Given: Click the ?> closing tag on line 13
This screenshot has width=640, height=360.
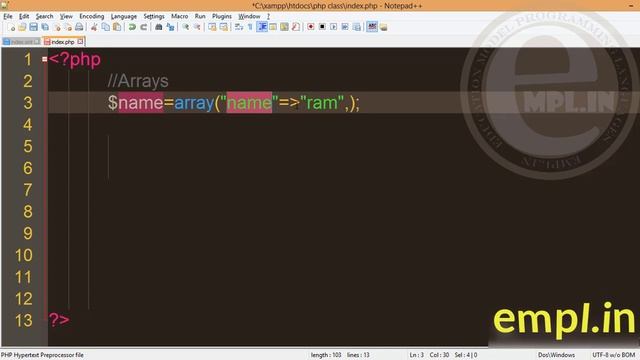Looking at the screenshot, I should pos(59,320).
